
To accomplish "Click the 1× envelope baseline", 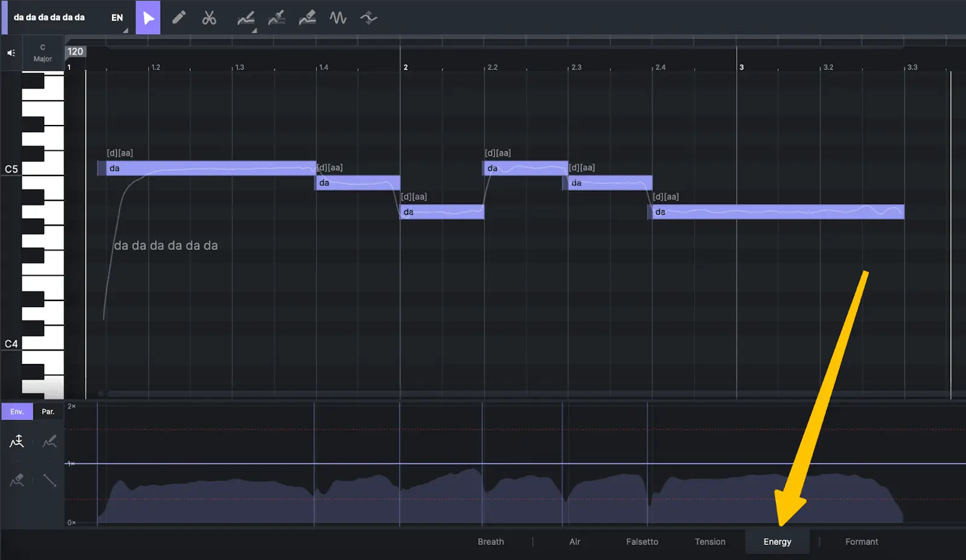I will point(516,463).
